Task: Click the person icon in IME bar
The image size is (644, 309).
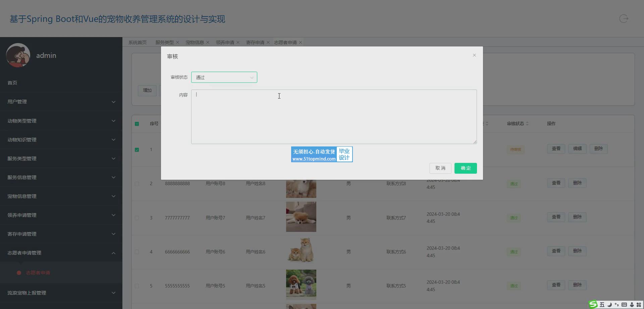Action: coord(632,305)
